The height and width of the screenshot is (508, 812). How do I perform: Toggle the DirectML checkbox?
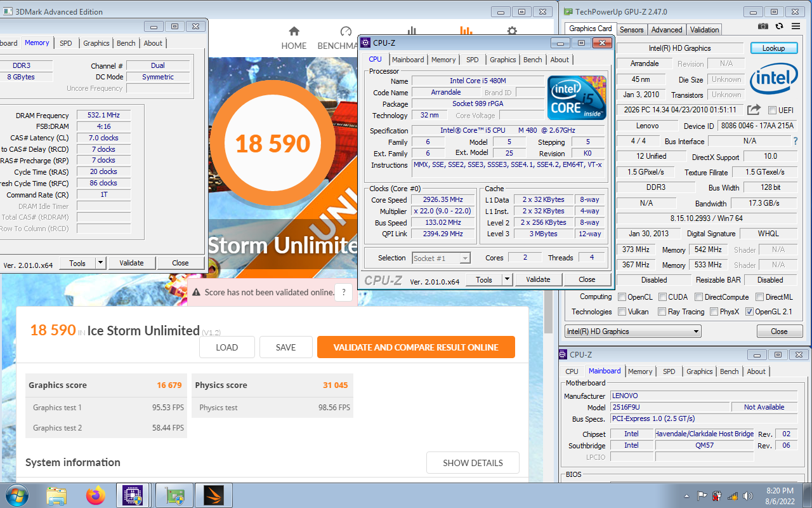coord(759,297)
